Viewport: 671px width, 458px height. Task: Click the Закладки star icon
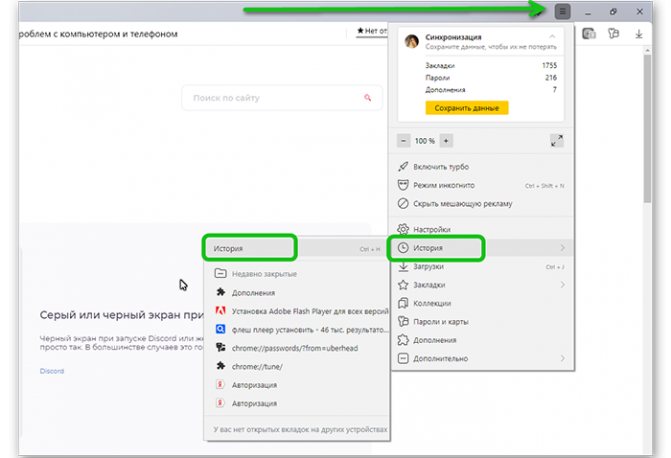403,285
